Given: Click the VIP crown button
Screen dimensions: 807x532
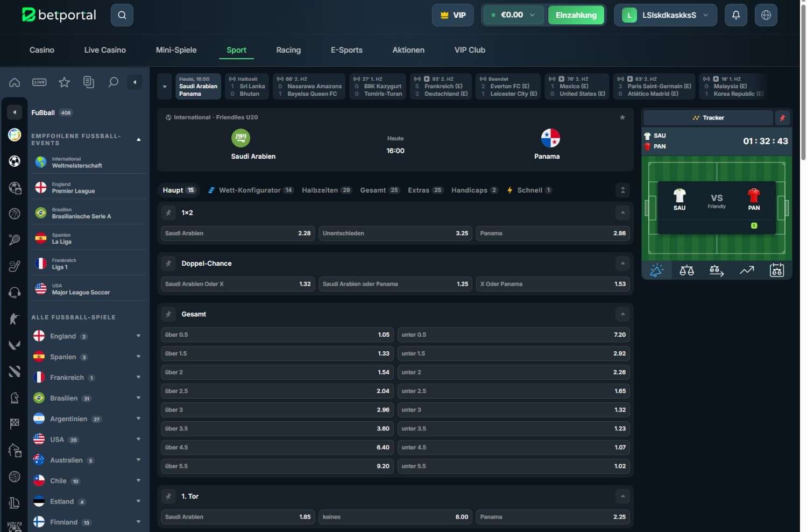Looking at the screenshot, I should pyautogui.click(x=453, y=15).
